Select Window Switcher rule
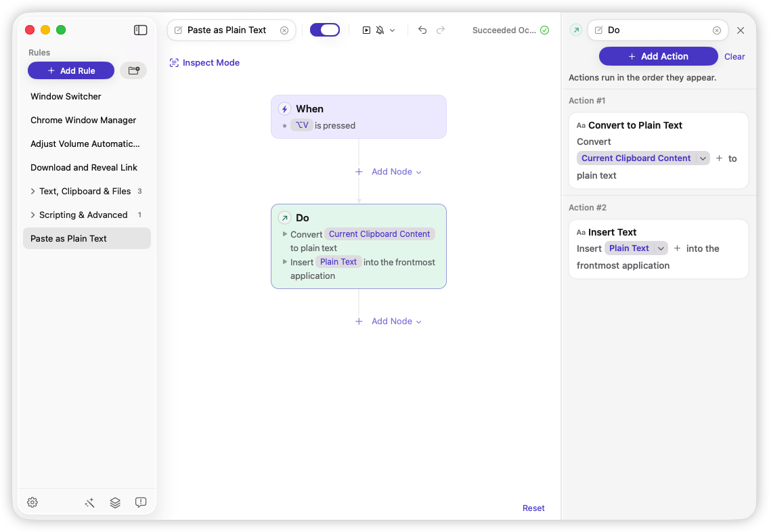769x532 pixels. [87, 97]
